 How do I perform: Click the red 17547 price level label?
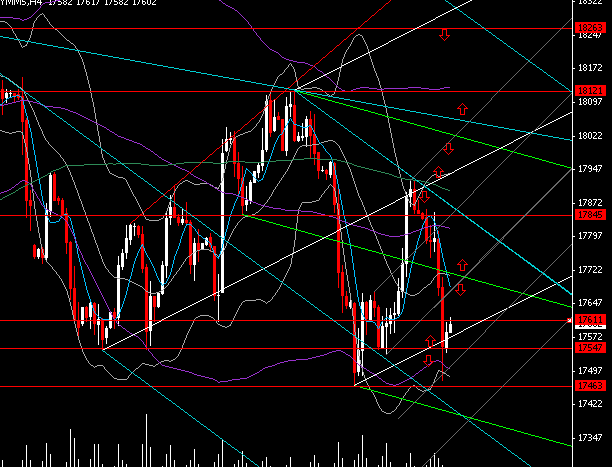point(590,348)
